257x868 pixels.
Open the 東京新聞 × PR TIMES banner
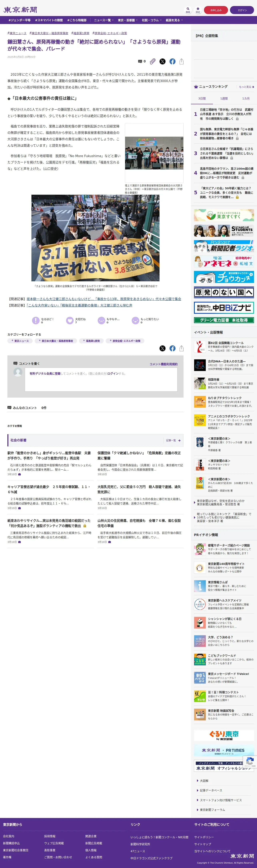click(x=224, y=751)
